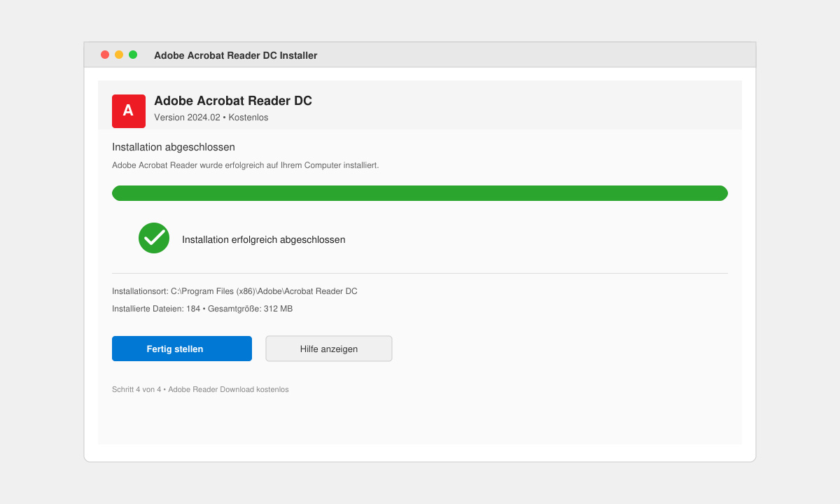This screenshot has height=504, width=840.
Task: Click the completed green progress bar
Action: (x=420, y=193)
